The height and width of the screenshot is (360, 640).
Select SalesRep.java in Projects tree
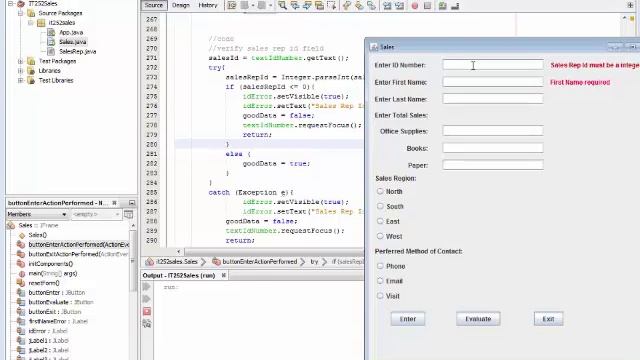coord(78,51)
